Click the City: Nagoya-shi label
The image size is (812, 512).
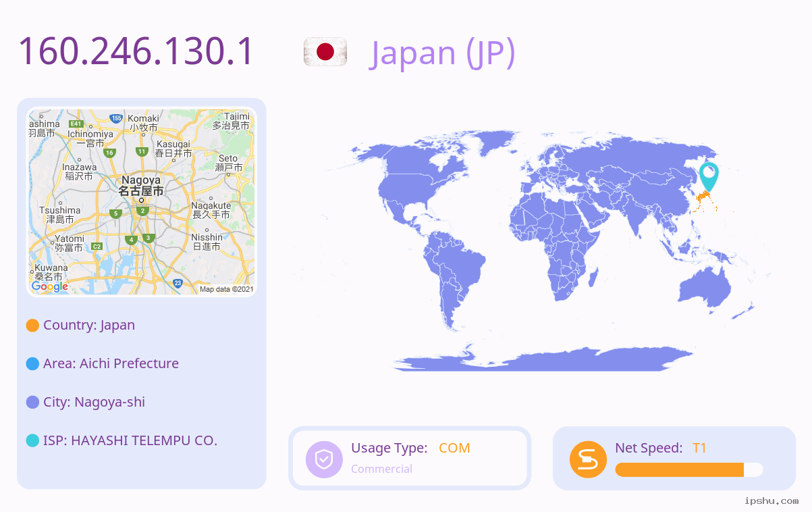[x=94, y=402]
